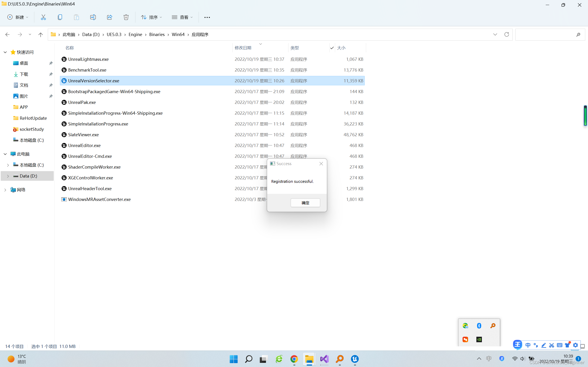Screen dimensions: 588x367
Task: Open the 排序 sort dropdown
Action: pos(152,17)
